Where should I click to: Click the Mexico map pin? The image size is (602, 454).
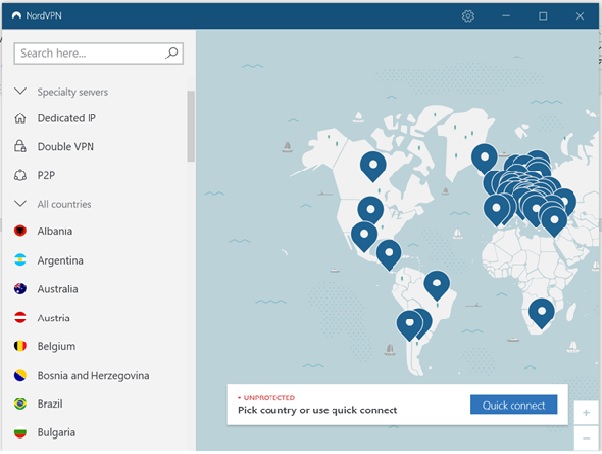[x=364, y=236]
